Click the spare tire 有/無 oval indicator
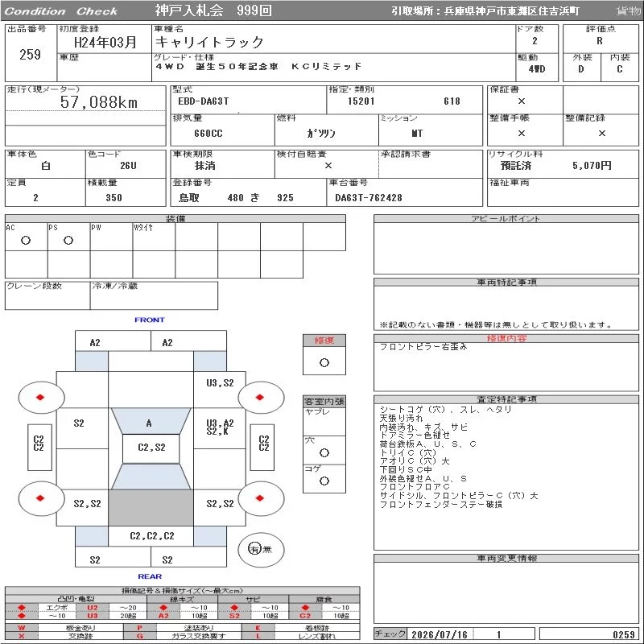 pyautogui.click(x=261, y=549)
